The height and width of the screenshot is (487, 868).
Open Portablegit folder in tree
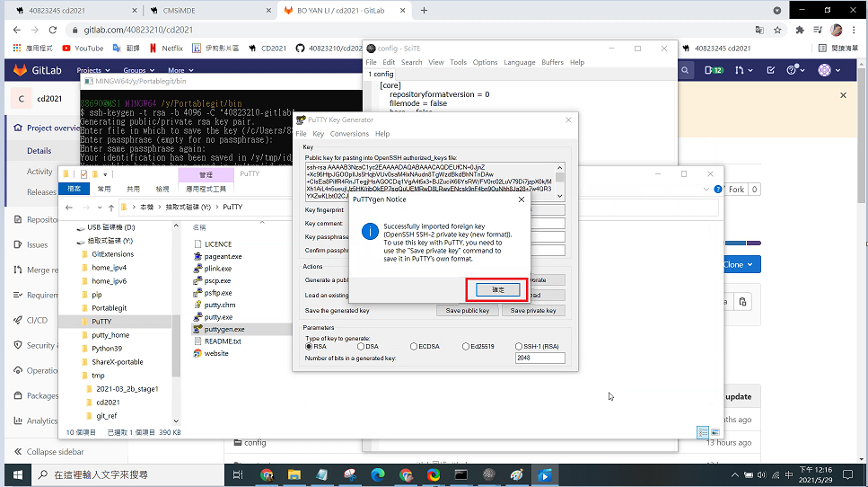tap(109, 308)
